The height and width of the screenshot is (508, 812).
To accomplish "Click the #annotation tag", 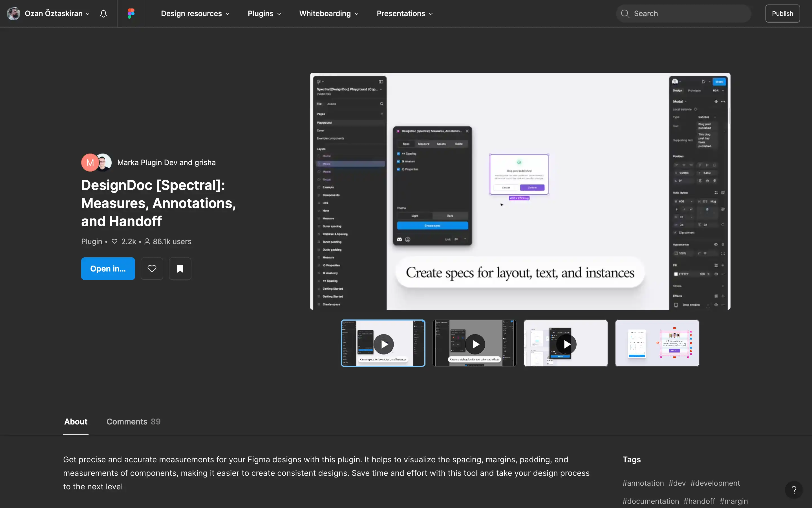I will (x=643, y=483).
